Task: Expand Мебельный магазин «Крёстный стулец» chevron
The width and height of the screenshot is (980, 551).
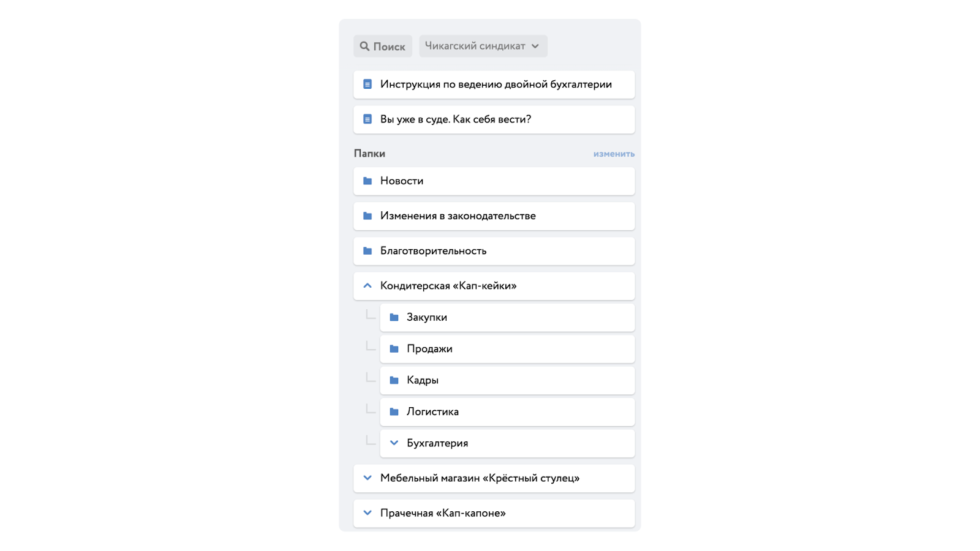Action: click(367, 478)
